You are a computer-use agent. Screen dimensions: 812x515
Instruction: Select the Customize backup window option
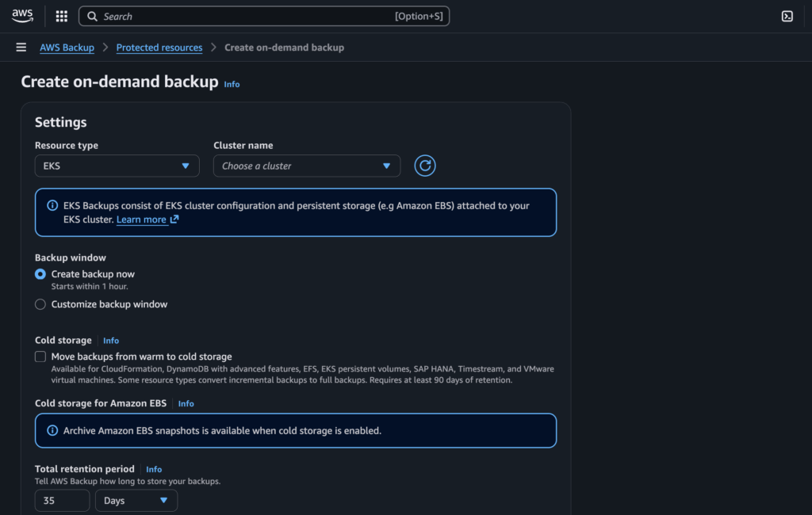[40, 303]
